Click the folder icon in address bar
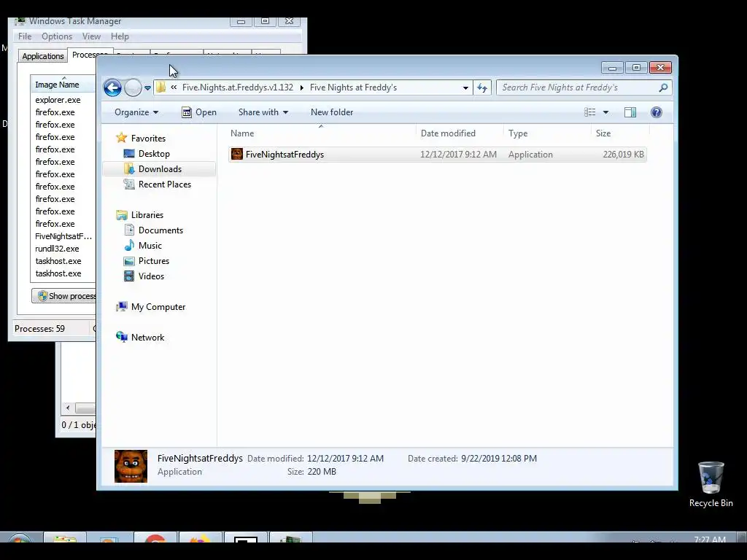Screen dimensions: 747x560 coord(161,87)
